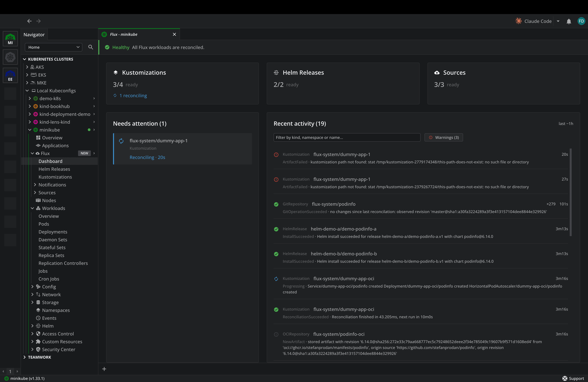Open the Kustomizations summary card
The image size is (588, 382).
click(182, 83)
